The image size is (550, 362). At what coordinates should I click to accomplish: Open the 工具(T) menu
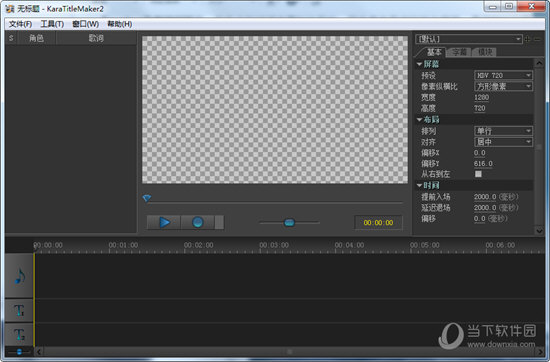click(52, 24)
